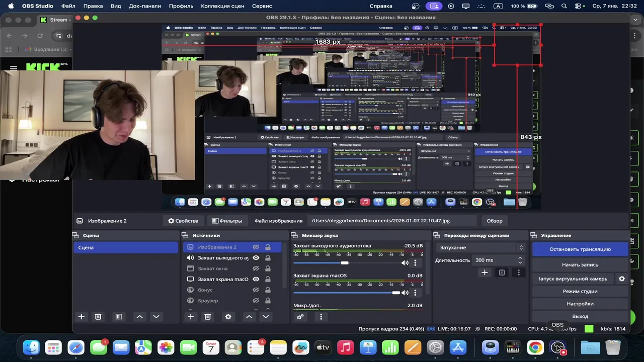Viewport: 644px width, 362px height.
Task: Show the бонус source
Action: coord(256,290)
